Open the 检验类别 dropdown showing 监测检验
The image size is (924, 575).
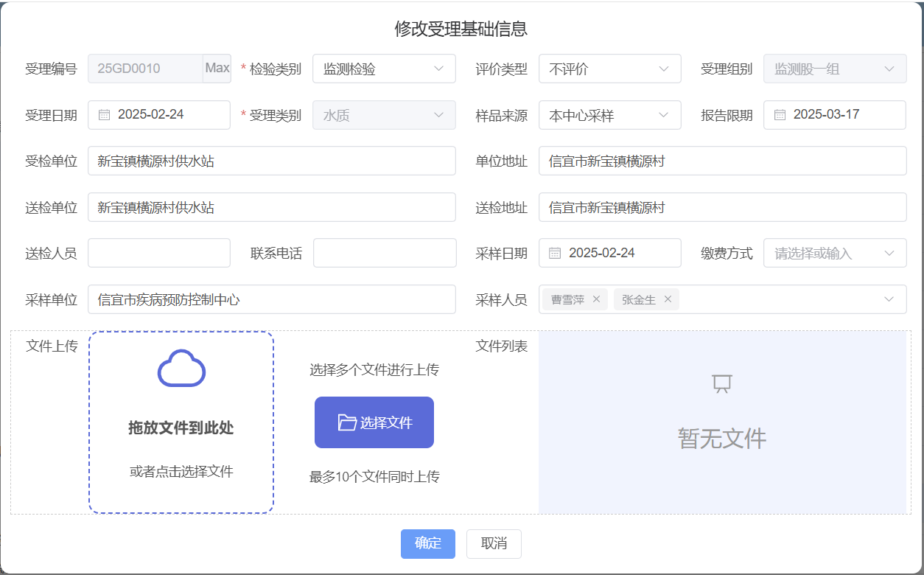(x=385, y=69)
